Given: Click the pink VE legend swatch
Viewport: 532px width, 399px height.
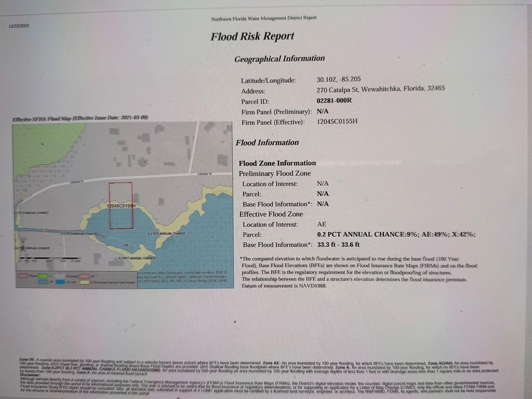Looking at the screenshot, I should 84,276.
